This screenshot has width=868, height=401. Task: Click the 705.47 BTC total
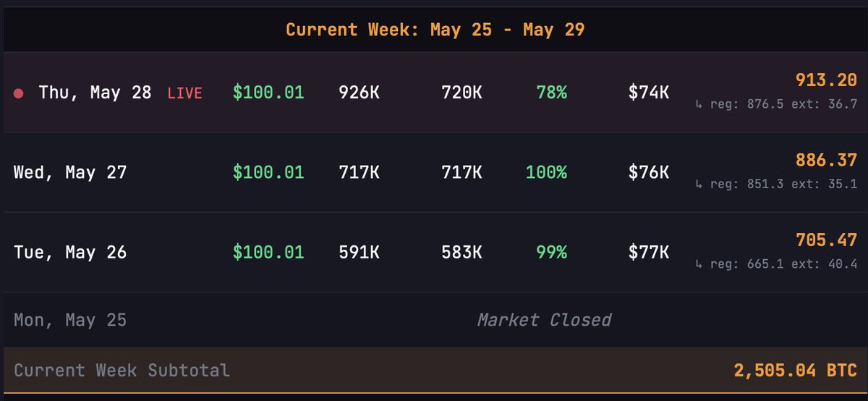826,240
